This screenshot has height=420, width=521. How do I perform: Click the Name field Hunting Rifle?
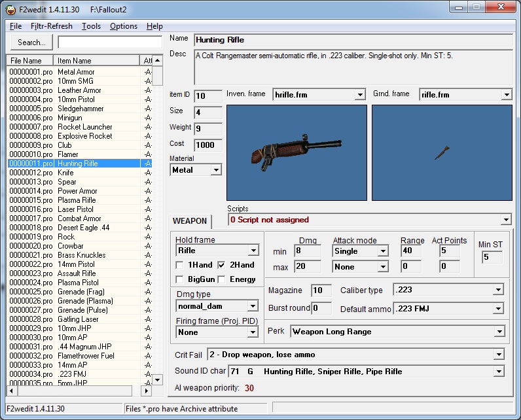(353, 40)
